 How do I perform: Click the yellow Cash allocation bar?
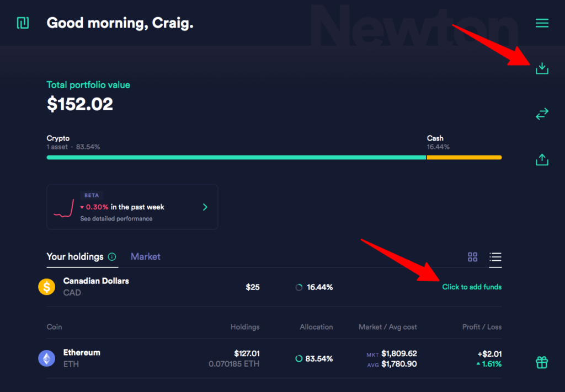464,157
